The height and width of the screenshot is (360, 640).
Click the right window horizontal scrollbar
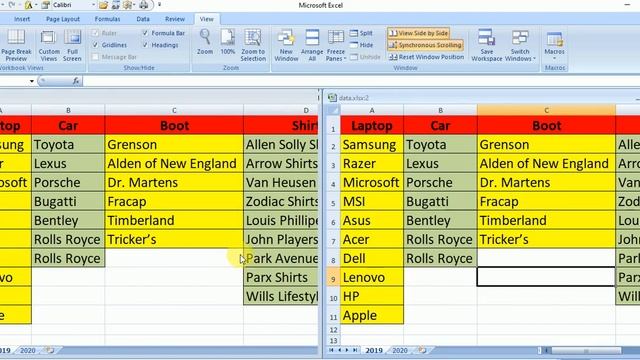point(586,351)
